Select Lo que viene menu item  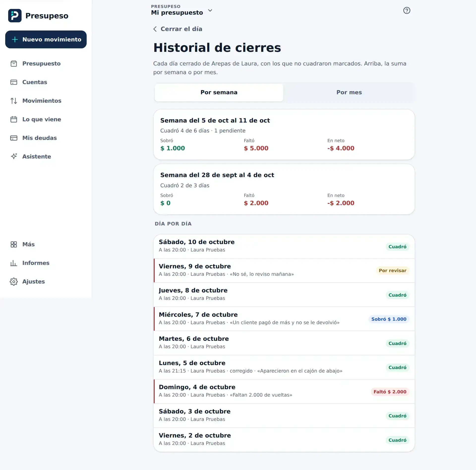pyautogui.click(x=46, y=119)
